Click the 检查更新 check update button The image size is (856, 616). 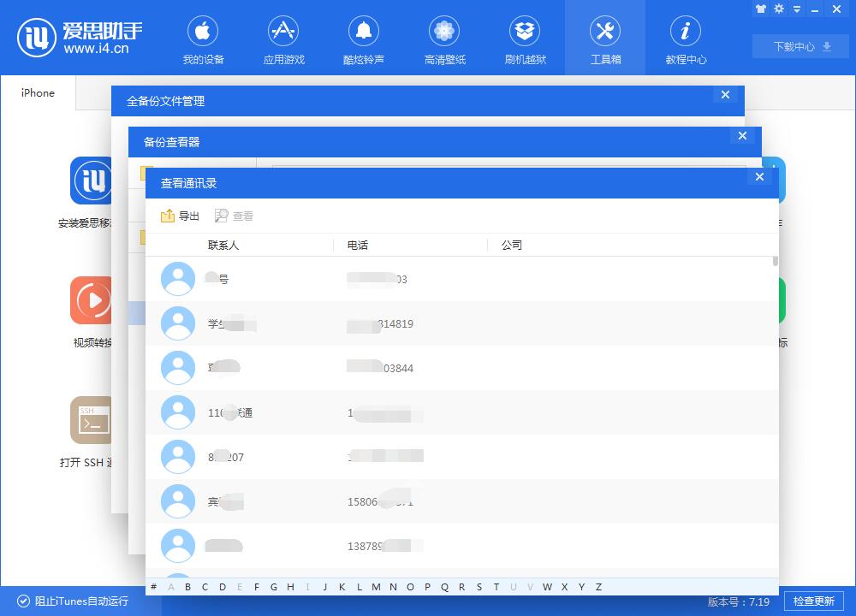coord(813,601)
